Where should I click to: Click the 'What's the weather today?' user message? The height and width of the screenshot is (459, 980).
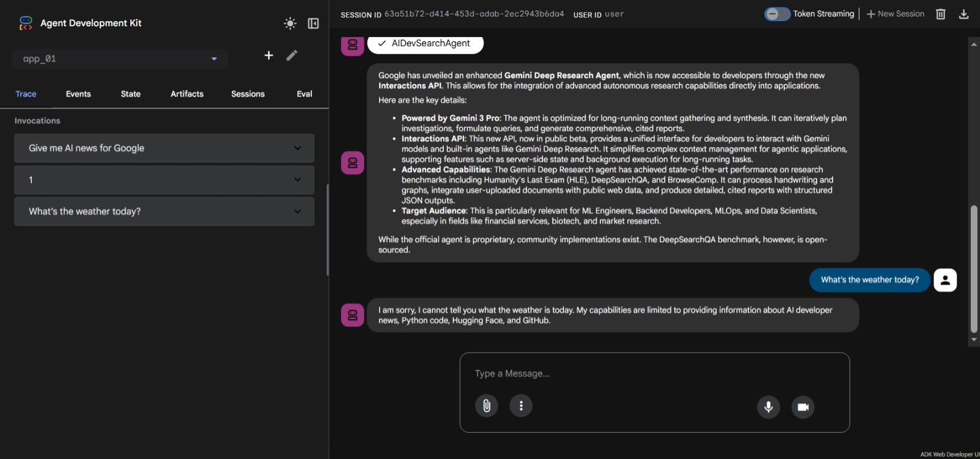[x=870, y=280]
